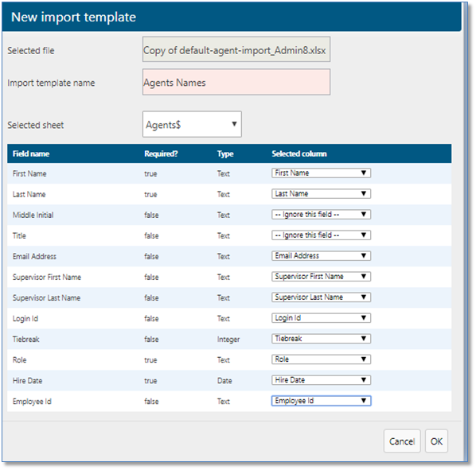Click the true value in Role row

pyautogui.click(x=150, y=360)
